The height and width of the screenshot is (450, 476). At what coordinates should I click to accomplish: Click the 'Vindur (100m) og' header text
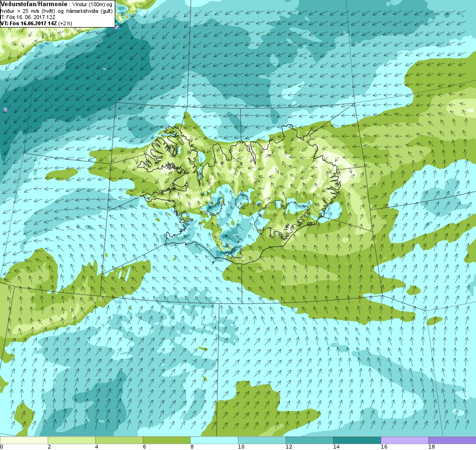coord(92,5)
